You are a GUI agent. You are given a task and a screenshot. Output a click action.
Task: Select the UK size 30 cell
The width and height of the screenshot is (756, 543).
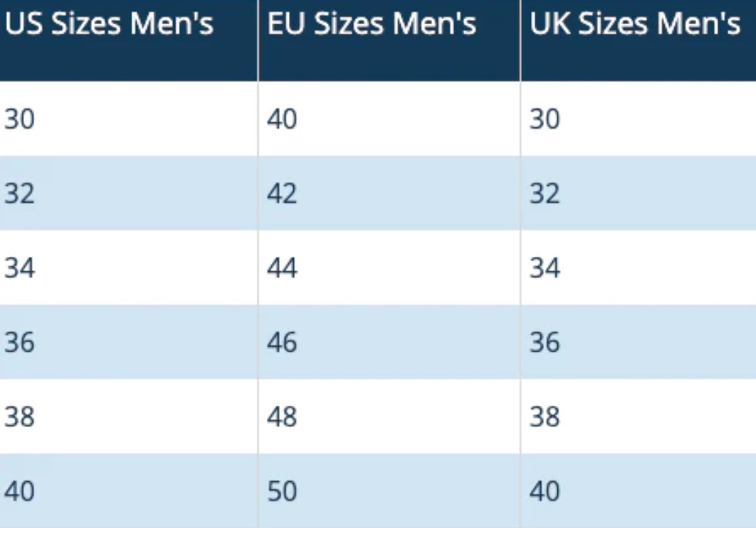point(545,119)
